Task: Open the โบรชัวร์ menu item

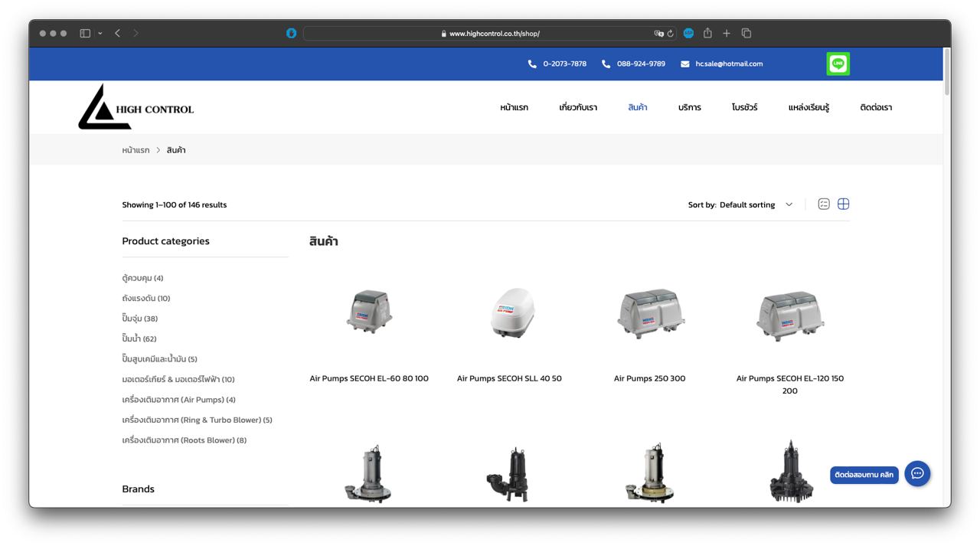Action: 744,107
